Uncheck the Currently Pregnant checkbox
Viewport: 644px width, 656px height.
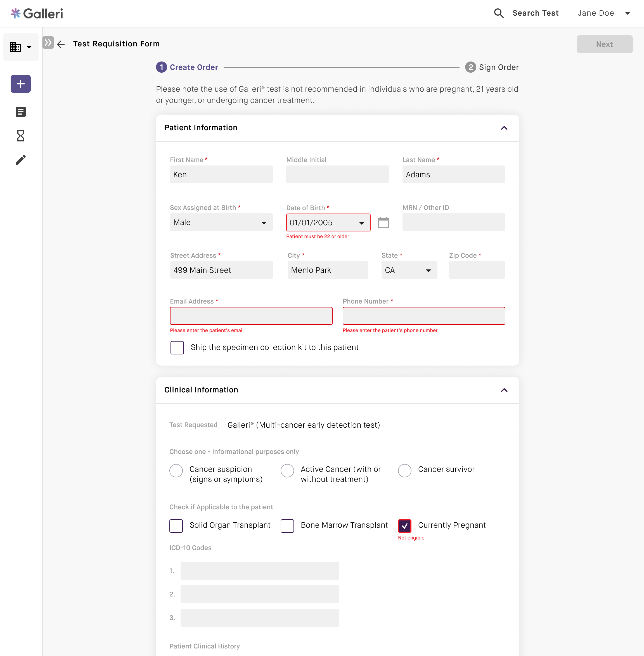pyautogui.click(x=404, y=525)
